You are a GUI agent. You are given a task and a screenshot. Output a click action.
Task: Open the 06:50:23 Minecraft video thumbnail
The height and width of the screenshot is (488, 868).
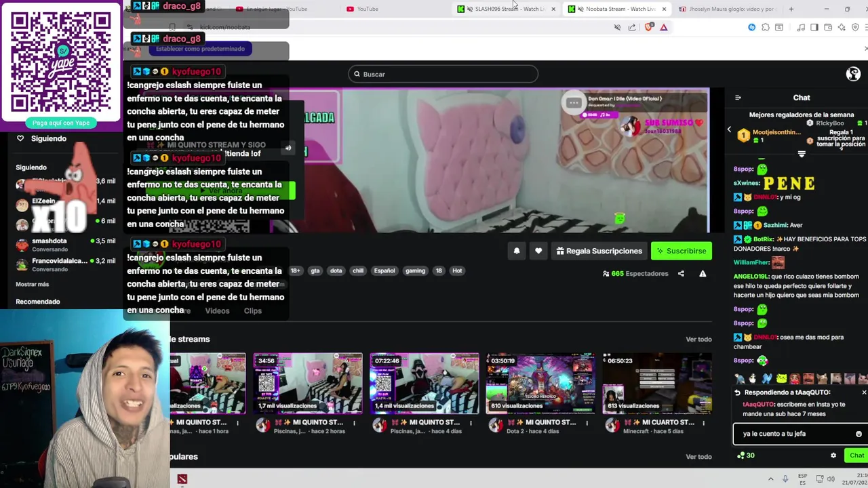tap(657, 383)
